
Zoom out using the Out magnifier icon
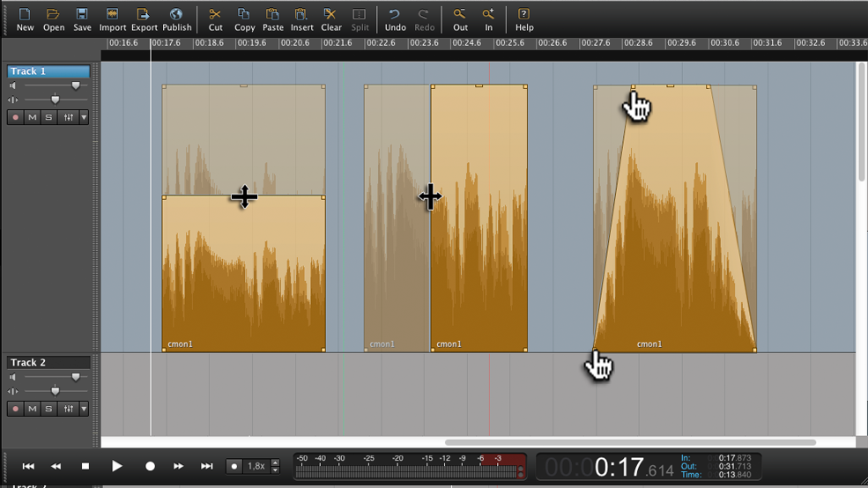(460, 15)
